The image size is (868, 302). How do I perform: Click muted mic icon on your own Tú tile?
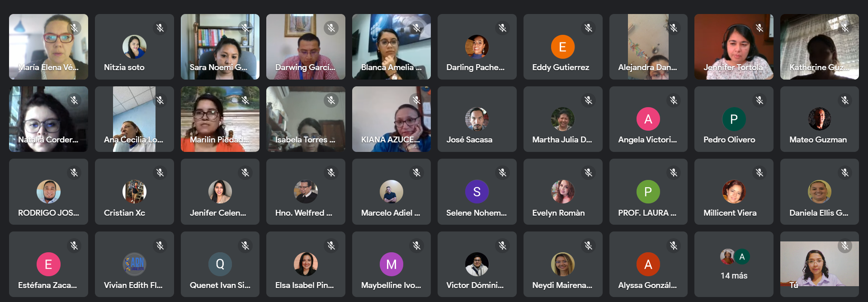tap(845, 246)
